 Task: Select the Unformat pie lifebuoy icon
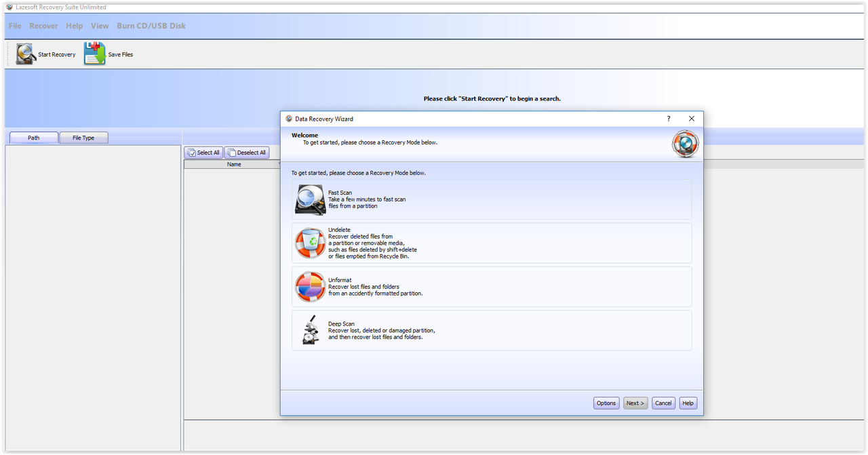[x=310, y=287]
